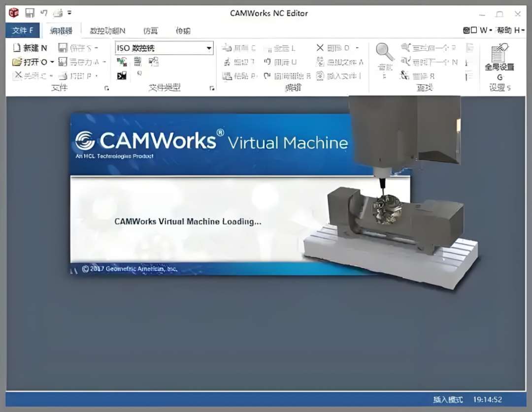Click the Insert File I icon
Screen dimensions: 532x412
pos(320,76)
